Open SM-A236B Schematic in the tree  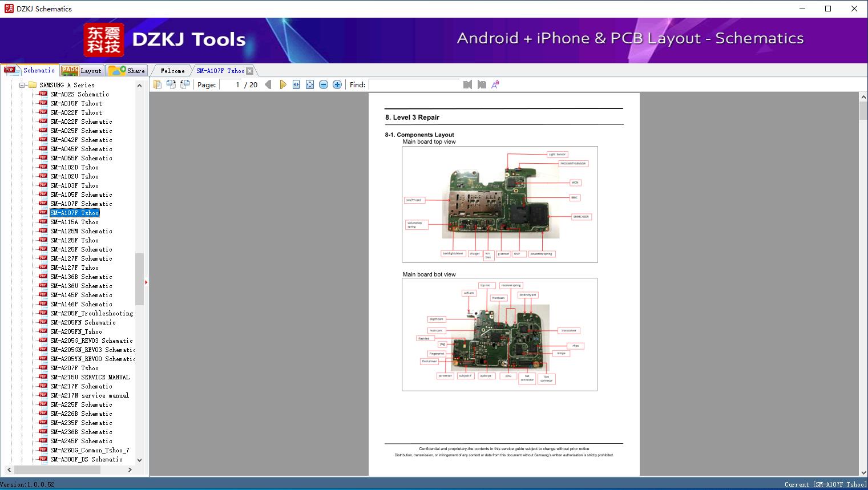[x=81, y=432]
